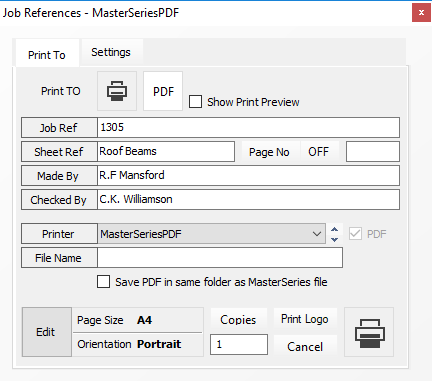This screenshot has width=432, height=381.
Task: Focus the Checked By field C.K. Williamson
Action: [248, 199]
